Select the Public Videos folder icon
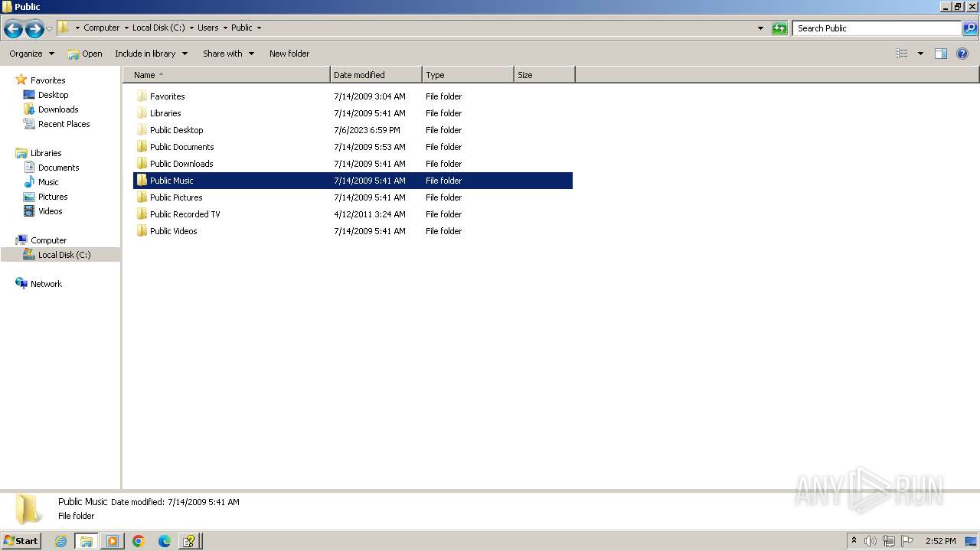This screenshot has width=980, height=551. [142, 231]
